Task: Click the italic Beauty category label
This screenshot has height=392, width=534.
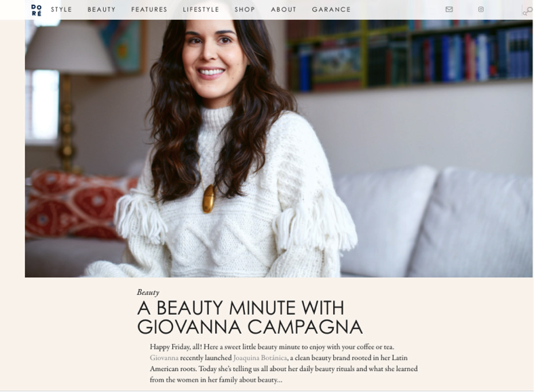Action: tap(148, 292)
